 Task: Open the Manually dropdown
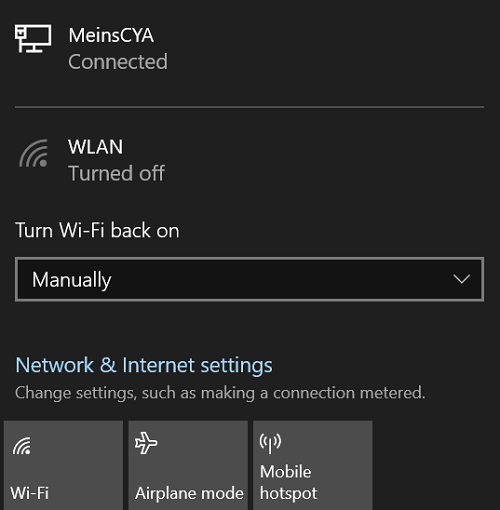tap(249, 279)
